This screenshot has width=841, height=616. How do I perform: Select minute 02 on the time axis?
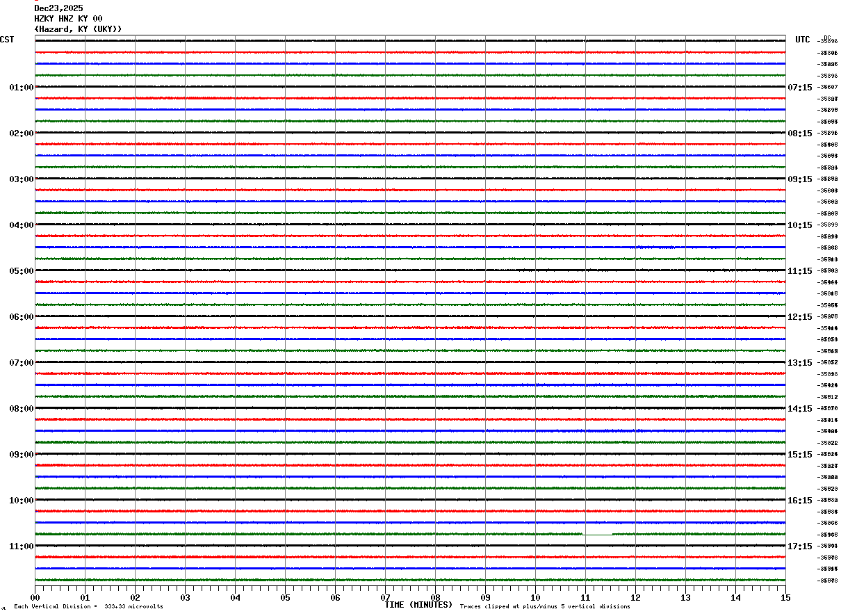point(135,597)
